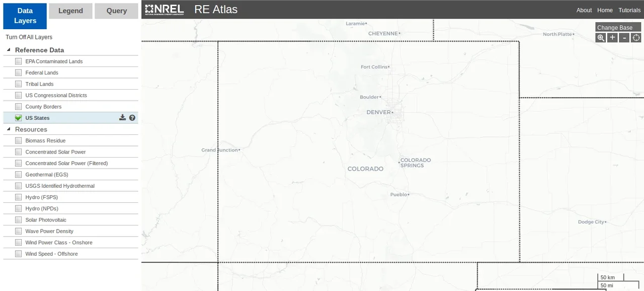Click the Reference Data heading
The height and width of the screenshot is (291, 644).
(x=40, y=50)
